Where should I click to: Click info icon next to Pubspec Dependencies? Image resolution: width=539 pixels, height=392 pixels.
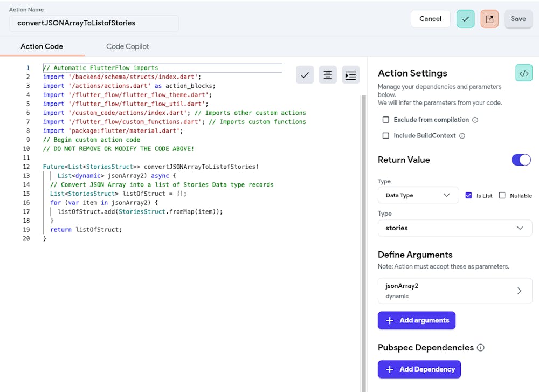click(x=481, y=348)
